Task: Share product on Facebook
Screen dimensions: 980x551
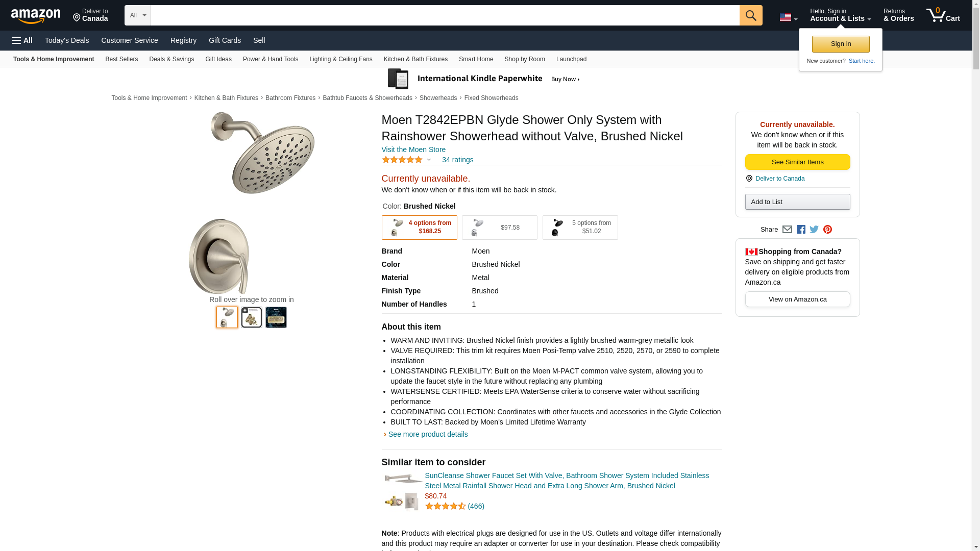Action: coord(801,230)
